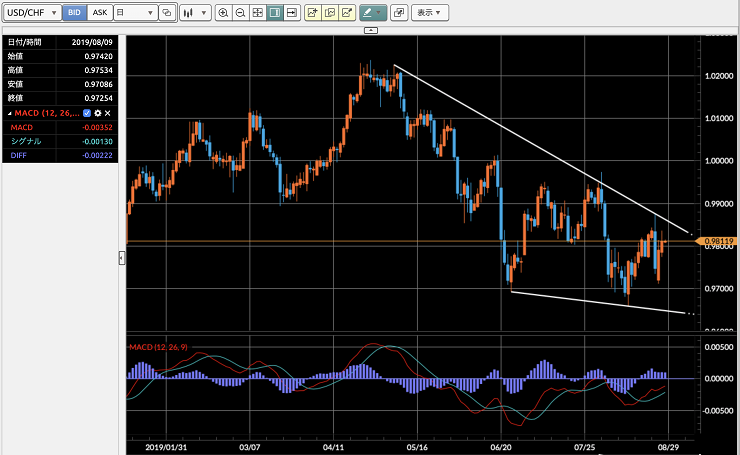
Task: Click the シグナル value -0.00130
Action: click(x=97, y=142)
